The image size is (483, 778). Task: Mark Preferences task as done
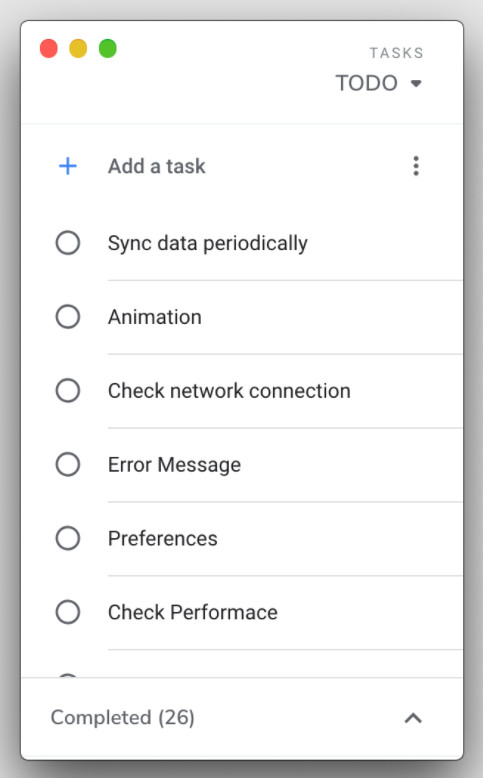click(x=68, y=538)
